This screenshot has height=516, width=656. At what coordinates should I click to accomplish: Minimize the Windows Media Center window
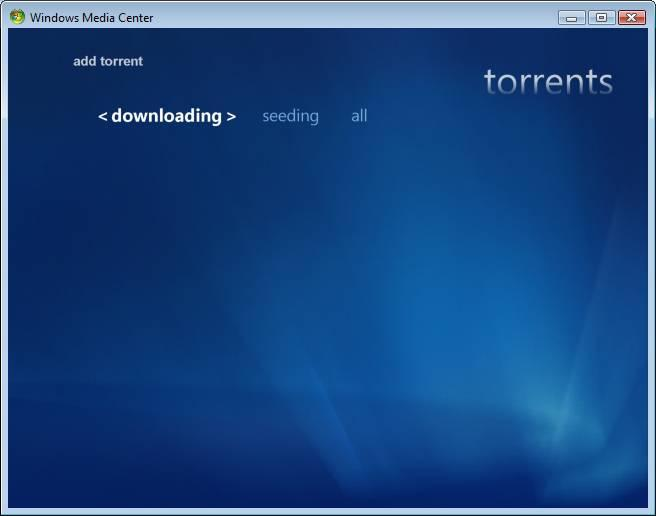[571, 18]
